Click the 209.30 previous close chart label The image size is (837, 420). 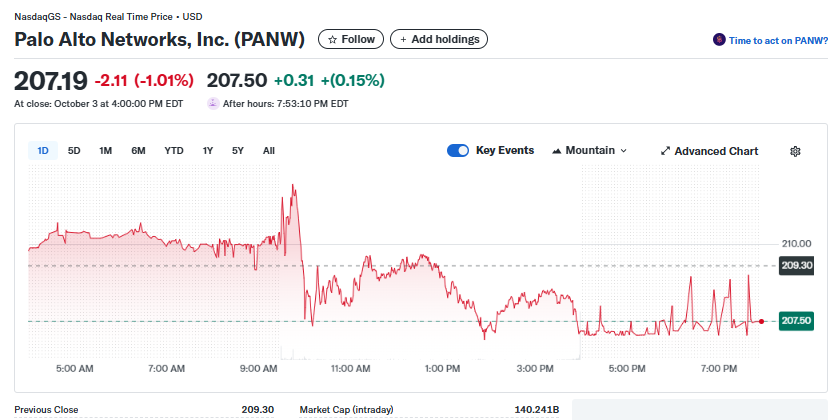pos(796,265)
